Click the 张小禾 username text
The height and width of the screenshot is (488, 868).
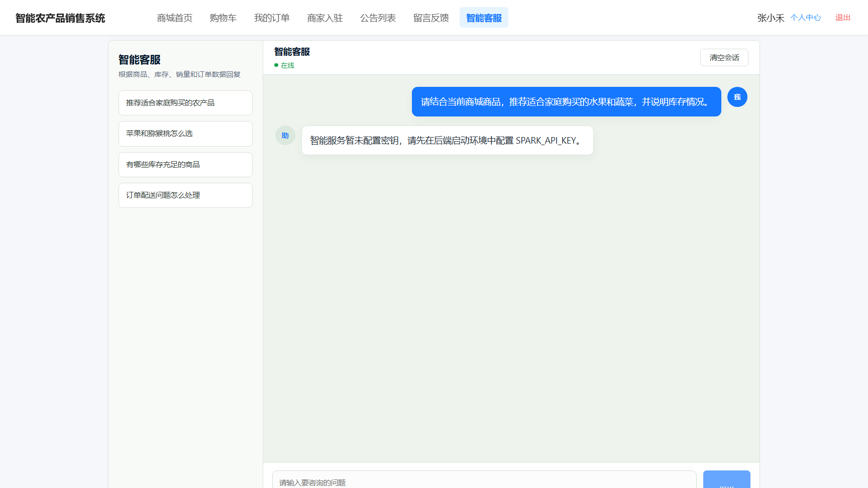(771, 18)
